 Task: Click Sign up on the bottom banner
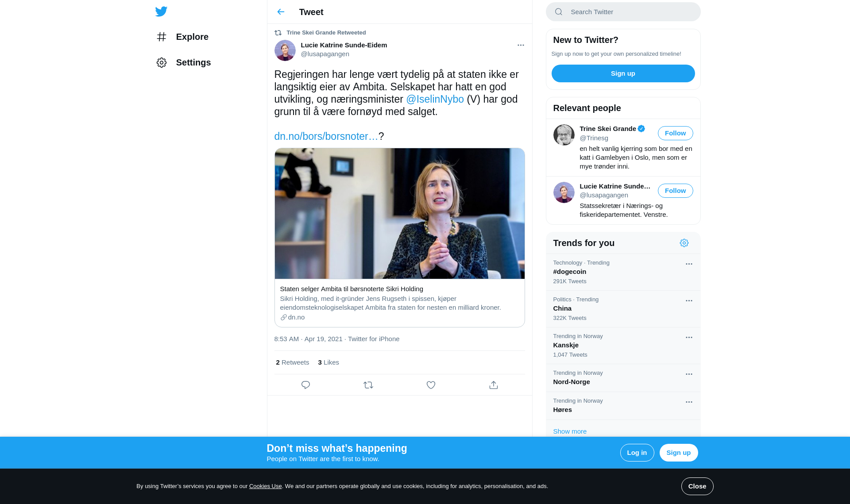click(679, 453)
